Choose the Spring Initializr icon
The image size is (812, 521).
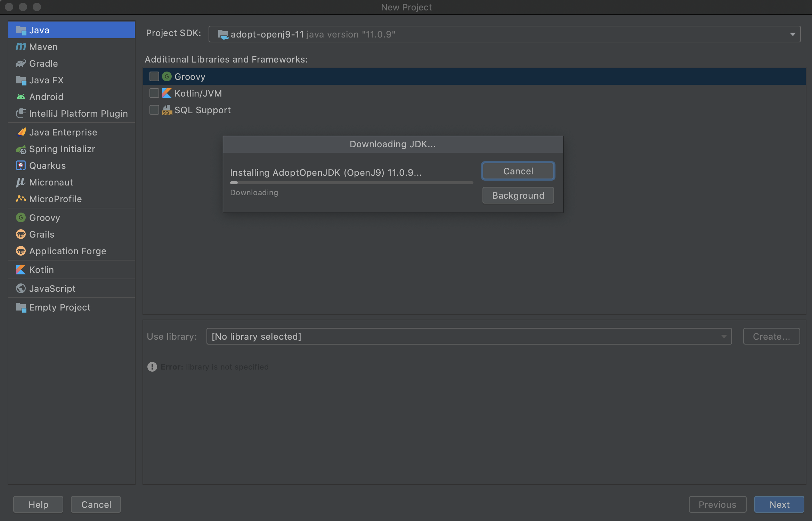21,149
